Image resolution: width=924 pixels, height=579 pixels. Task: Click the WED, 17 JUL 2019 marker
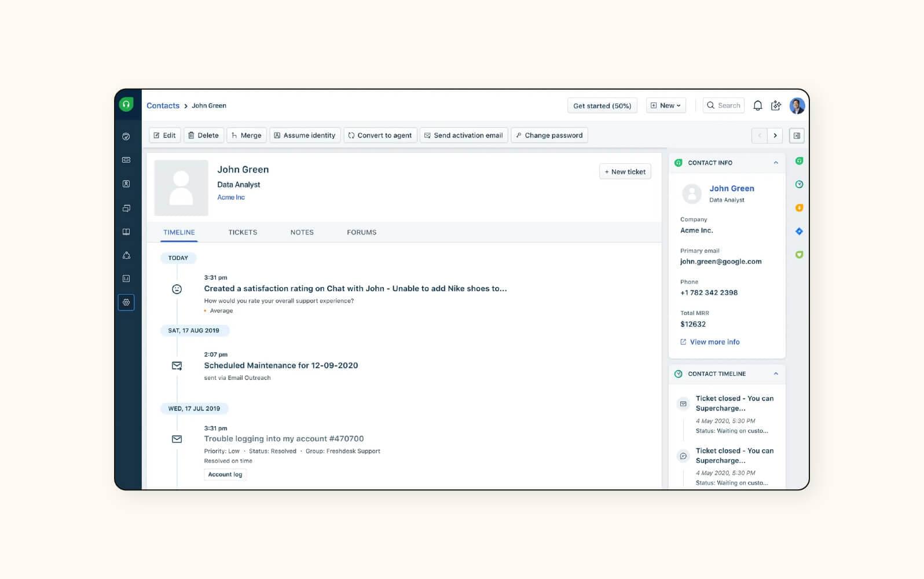click(x=194, y=409)
